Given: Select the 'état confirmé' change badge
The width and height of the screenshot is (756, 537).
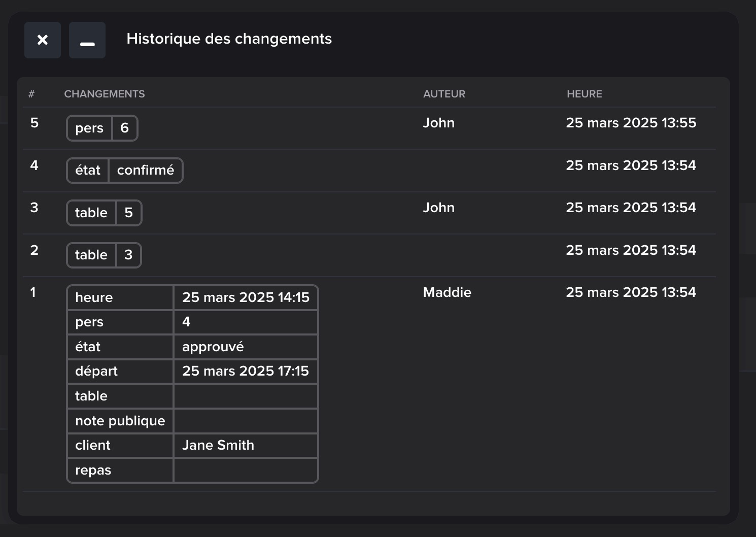Looking at the screenshot, I should pyautogui.click(x=124, y=171).
